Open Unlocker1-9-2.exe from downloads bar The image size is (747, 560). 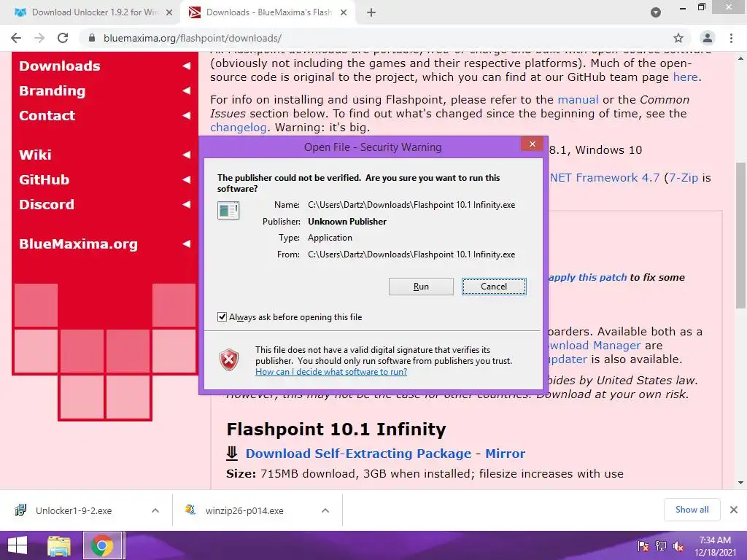click(x=74, y=510)
